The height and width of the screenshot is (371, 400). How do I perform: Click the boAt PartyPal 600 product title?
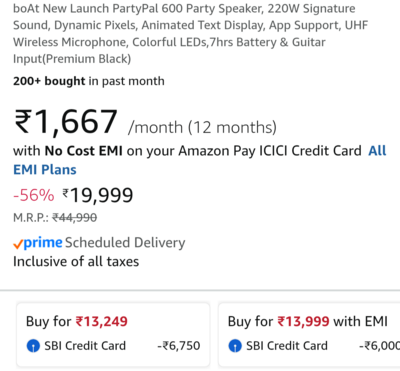tap(190, 33)
